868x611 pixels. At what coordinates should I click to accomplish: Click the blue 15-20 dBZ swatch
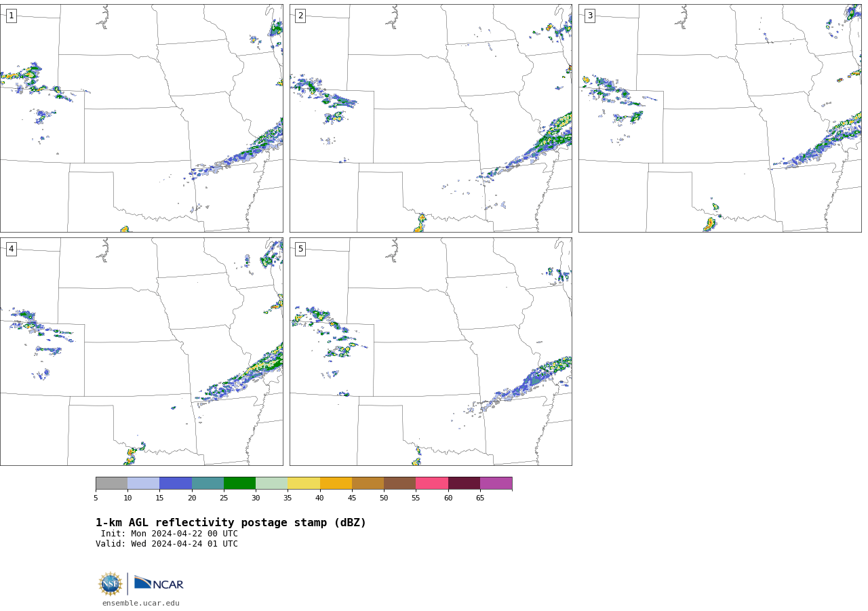pos(176,484)
